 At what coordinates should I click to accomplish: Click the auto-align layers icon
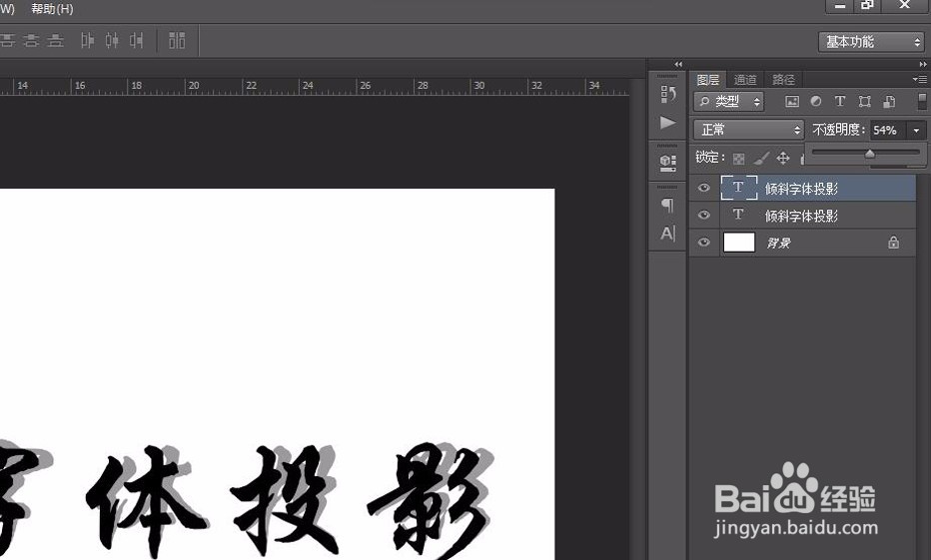177,40
